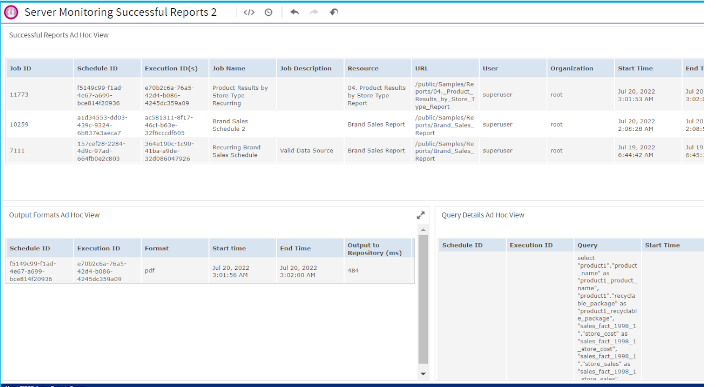Click the Query Details Ad Hoc View title

click(483, 215)
